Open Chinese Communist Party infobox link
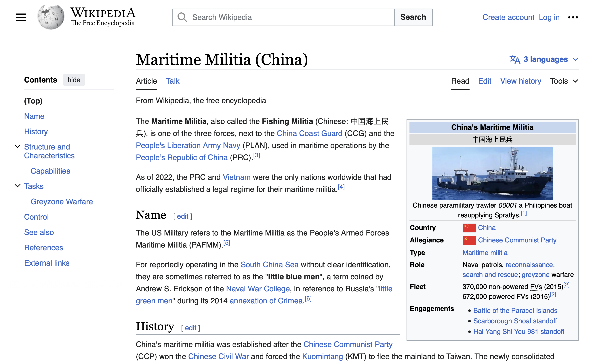591x364 pixels. (x=517, y=240)
